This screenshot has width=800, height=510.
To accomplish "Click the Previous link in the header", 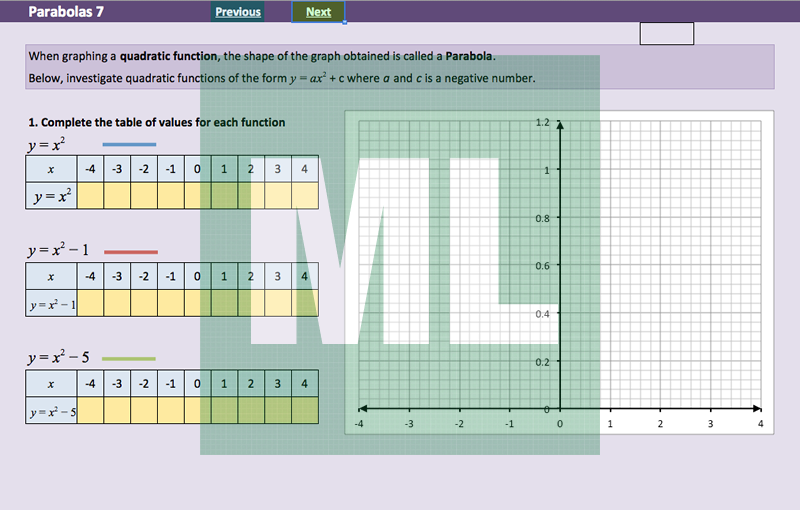I will pos(238,12).
